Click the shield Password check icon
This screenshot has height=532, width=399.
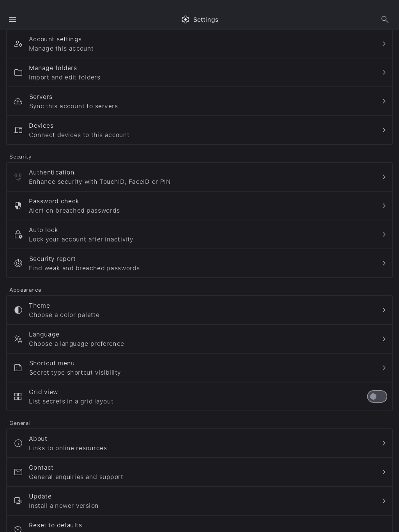pyautogui.click(x=18, y=206)
